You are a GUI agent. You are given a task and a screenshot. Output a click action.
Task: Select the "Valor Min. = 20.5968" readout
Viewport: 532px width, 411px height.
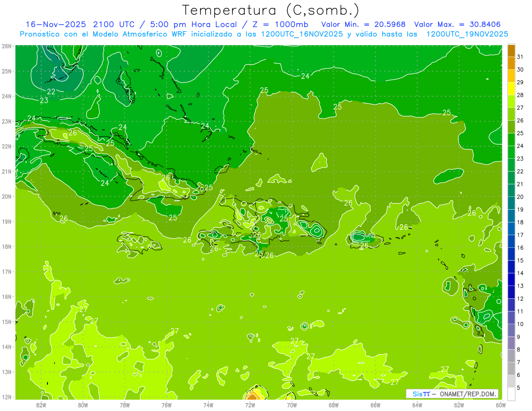click(x=363, y=24)
